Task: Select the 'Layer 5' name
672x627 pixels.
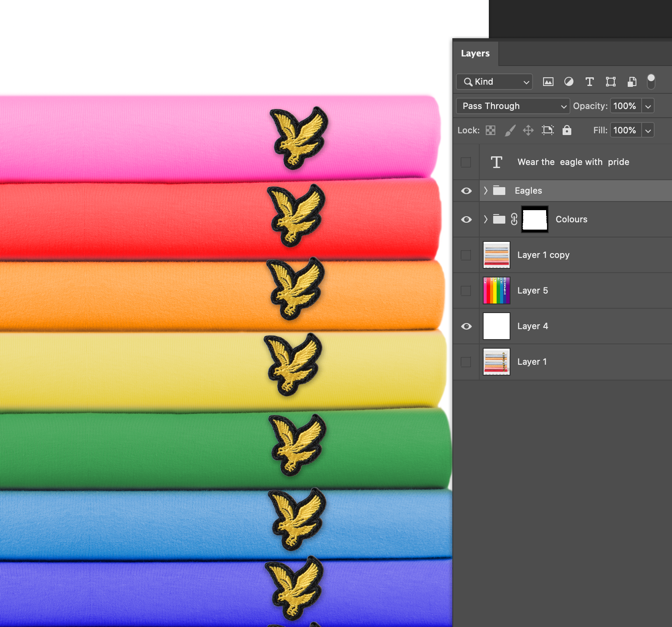Action: tap(533, 290)
